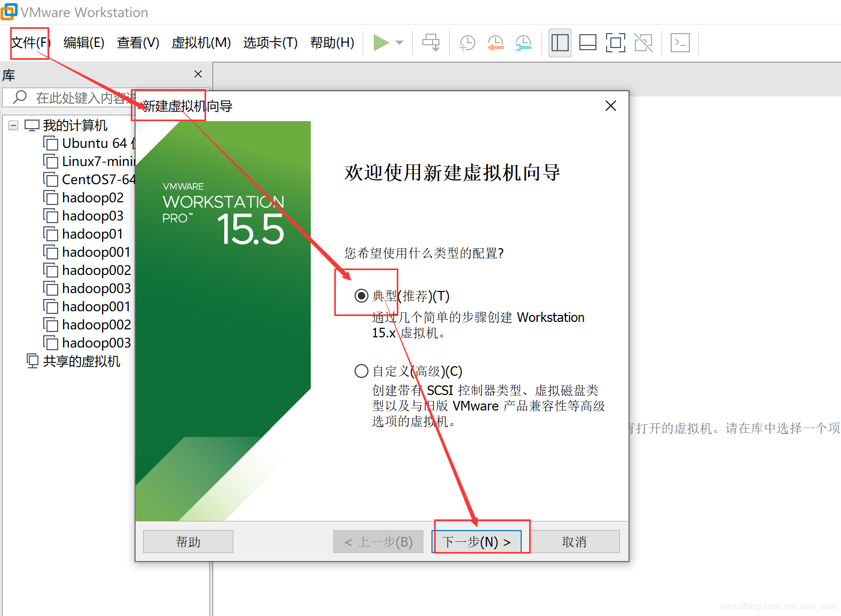
Task: Click the library search magnifier icon
Action: [20, 97]
